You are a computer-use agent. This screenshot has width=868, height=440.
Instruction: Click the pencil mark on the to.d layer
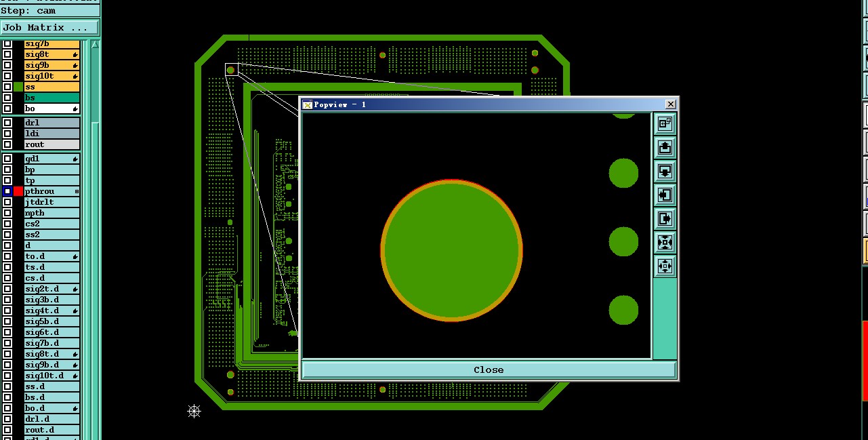tap(75, 256)
